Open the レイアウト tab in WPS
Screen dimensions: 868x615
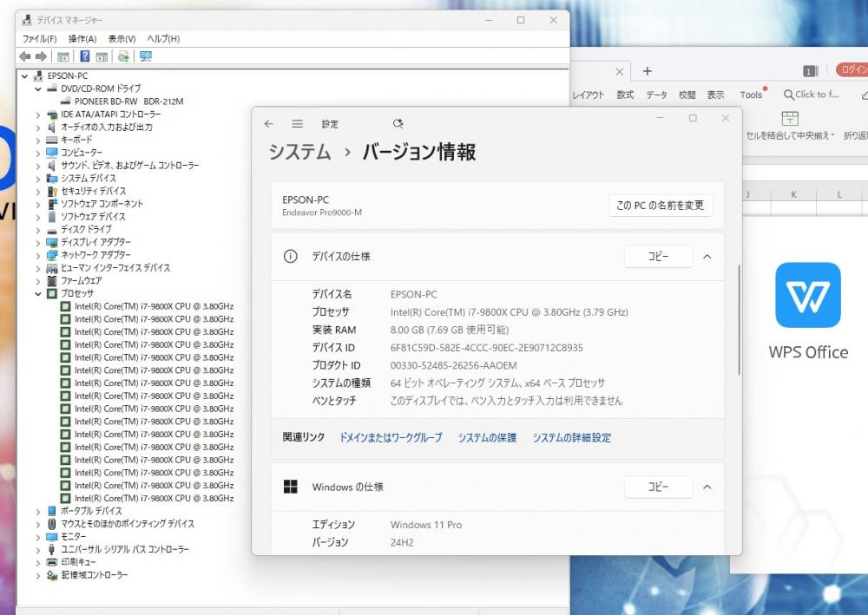tap(588, 95)
